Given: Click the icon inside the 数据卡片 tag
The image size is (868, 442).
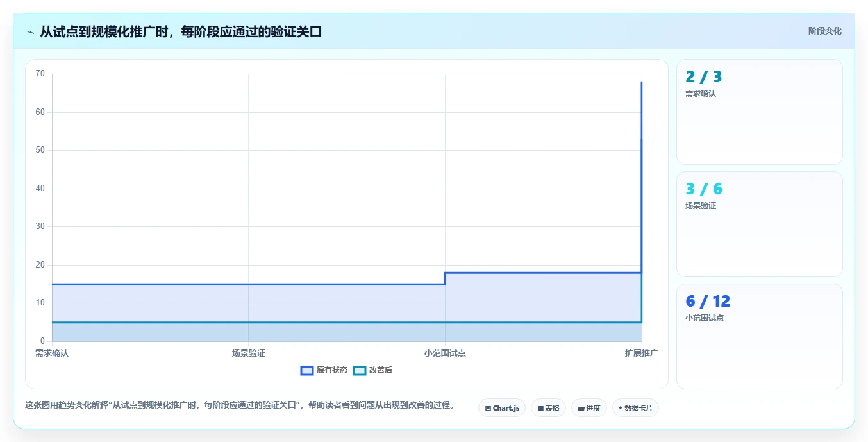Looking at the screenshot, I should click(x=621, y=408).
